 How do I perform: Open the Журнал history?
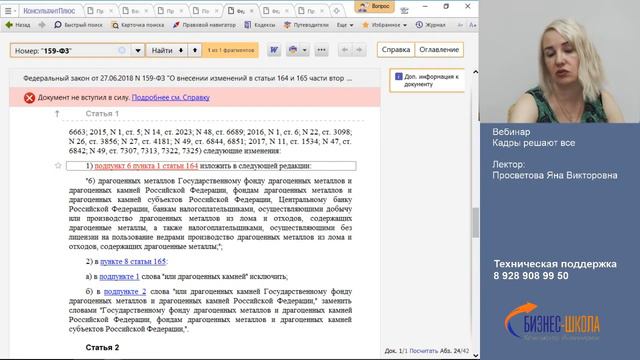(x=431, y=25)
